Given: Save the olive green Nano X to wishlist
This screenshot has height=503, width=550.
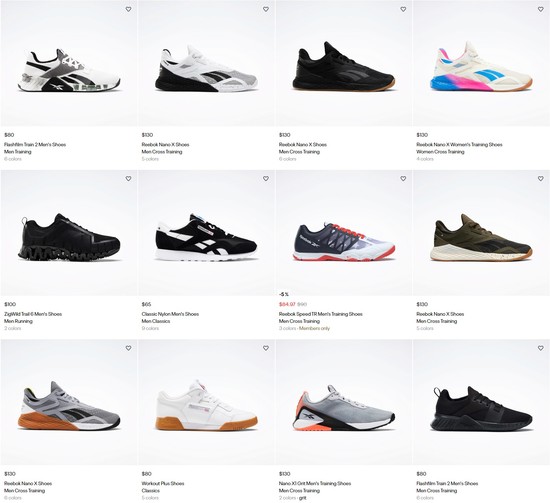Looking at the screenshot, I should (541, 179).
